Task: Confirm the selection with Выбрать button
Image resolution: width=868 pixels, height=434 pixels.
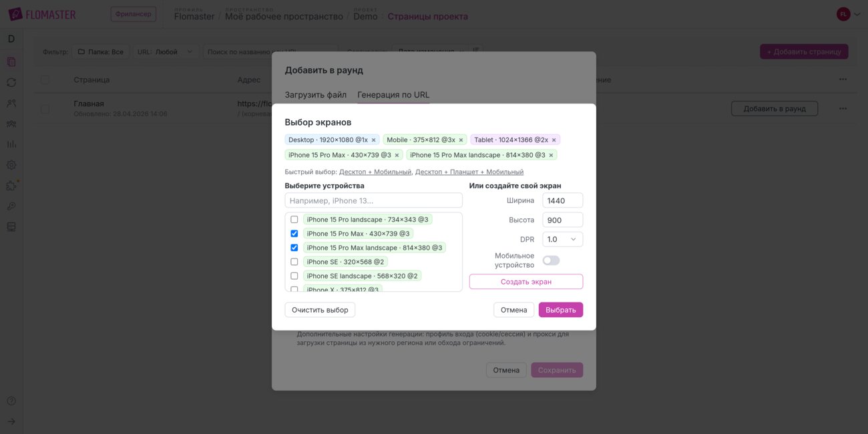Action: [x=561, y=310]
